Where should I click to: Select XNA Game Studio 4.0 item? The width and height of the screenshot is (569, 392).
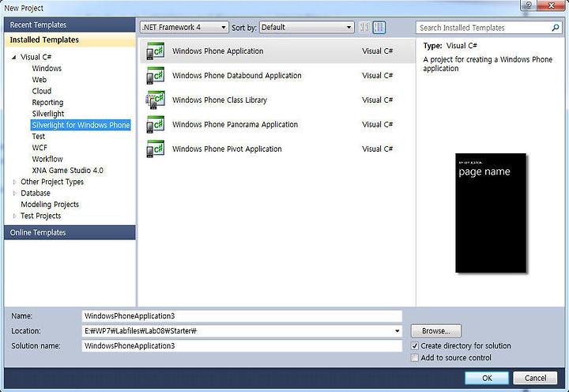coord(67,170)
